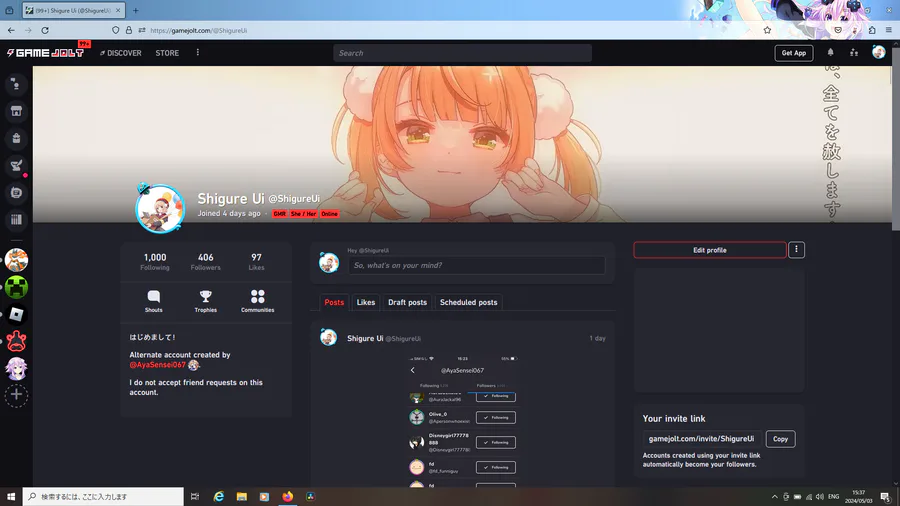Save page to Pocket icon

click(838, 30)
